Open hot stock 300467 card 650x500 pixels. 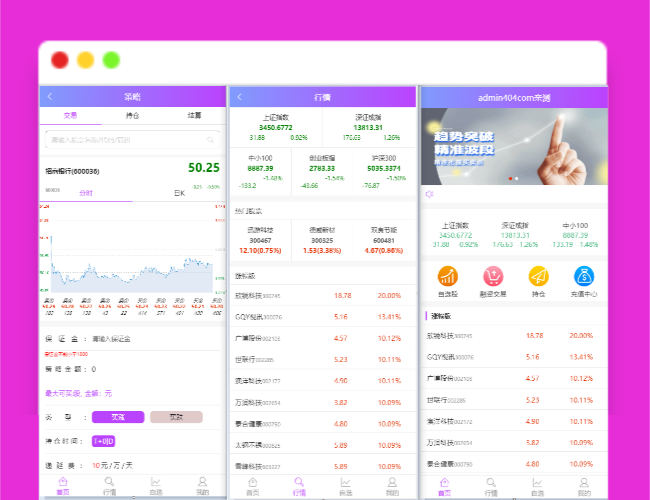coord(261,240)
